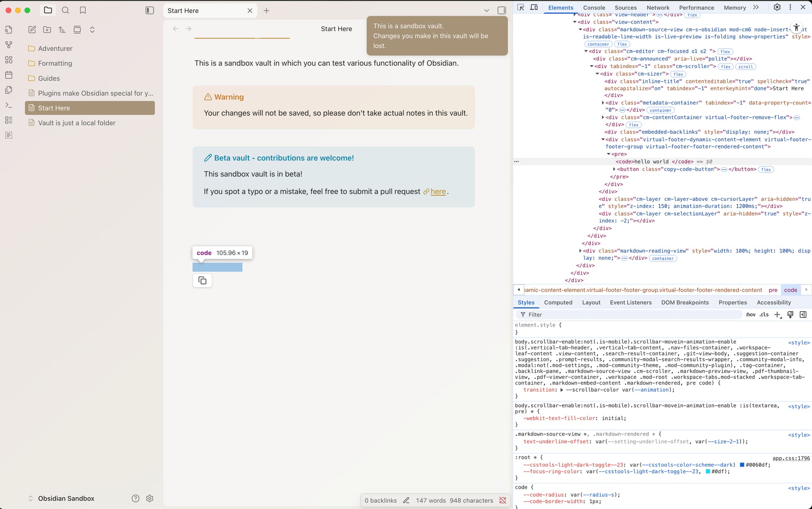Create a new folder in file explorer
The height and width of the screenshot is (509, 812).
47,30
